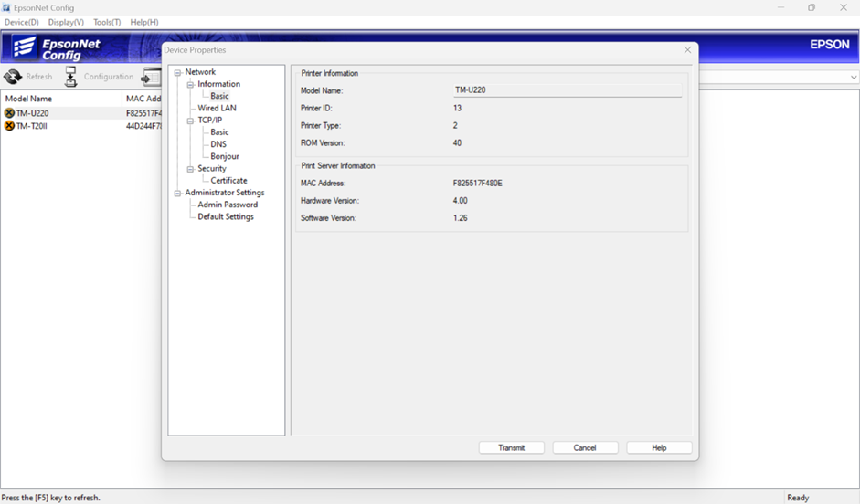This screenshot has width=860, height=504.
Task: Click the MAC Address value F825517F480E
Action: tap(478, 183)
